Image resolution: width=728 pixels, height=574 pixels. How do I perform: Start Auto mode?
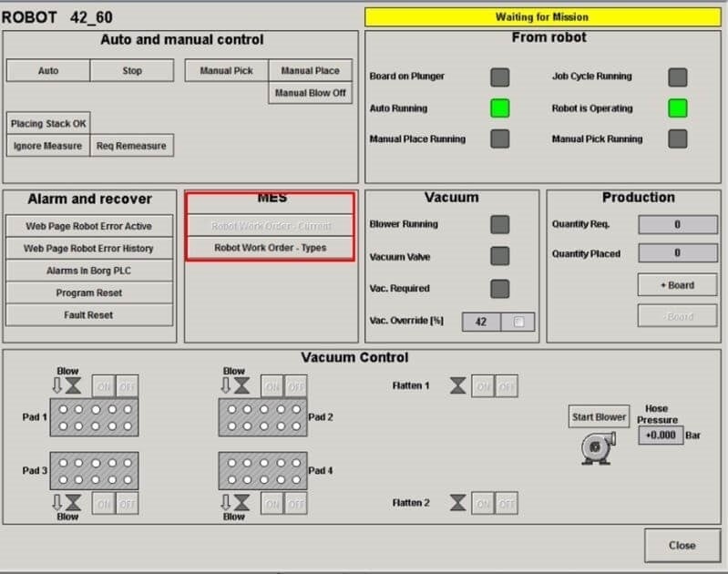(x=48, y=70)
